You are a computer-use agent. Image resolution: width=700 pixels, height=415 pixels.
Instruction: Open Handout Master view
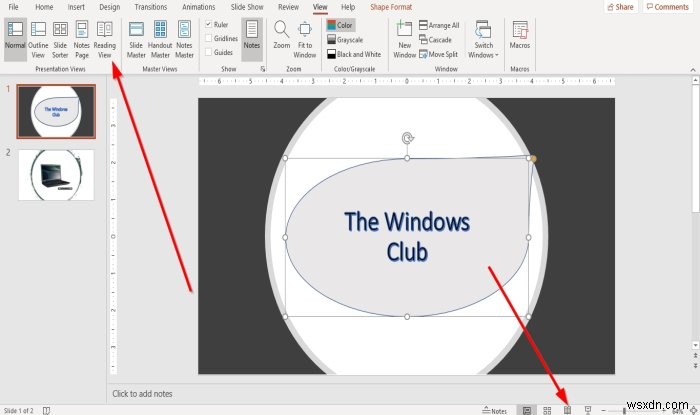click(160, 40)
